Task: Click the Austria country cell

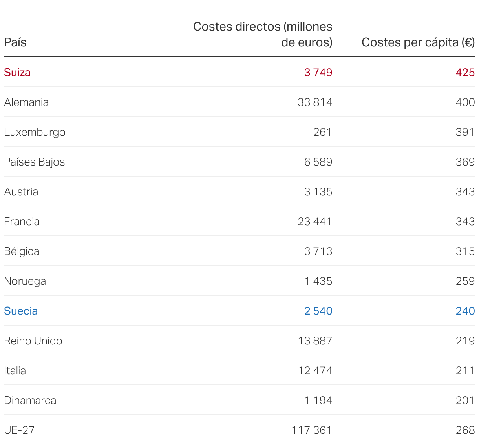Action: point(21,192)
